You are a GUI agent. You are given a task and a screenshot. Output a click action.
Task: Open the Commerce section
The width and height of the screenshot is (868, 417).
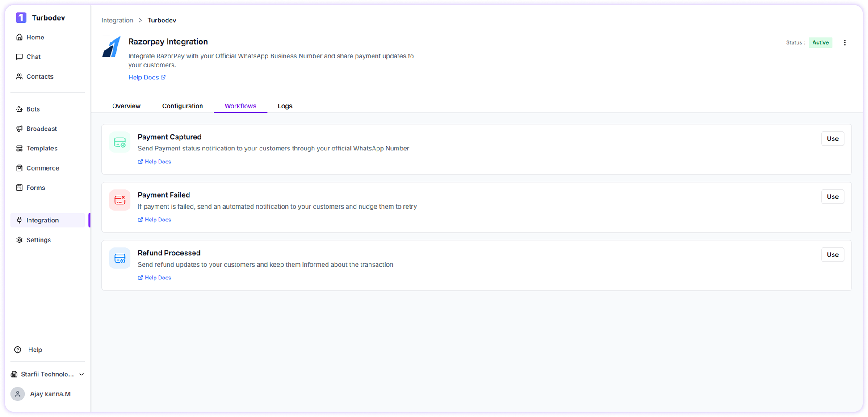[x=19, y=168]
